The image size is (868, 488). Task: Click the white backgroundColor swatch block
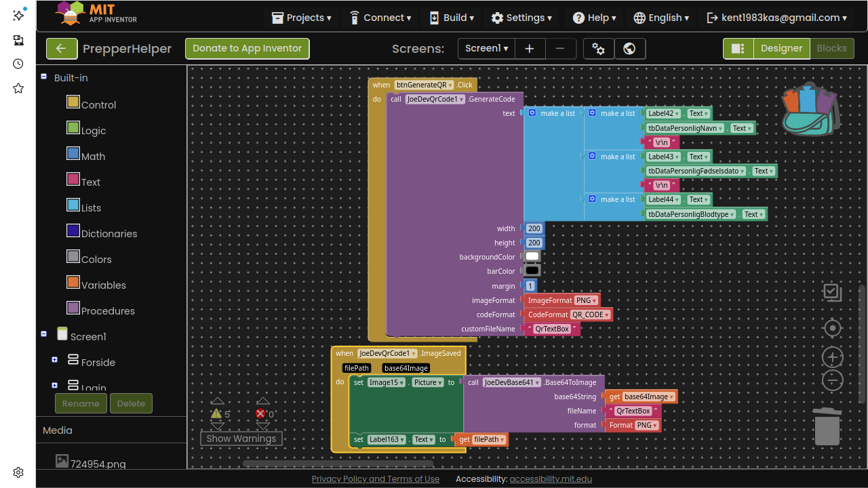[x=532, y=257]
